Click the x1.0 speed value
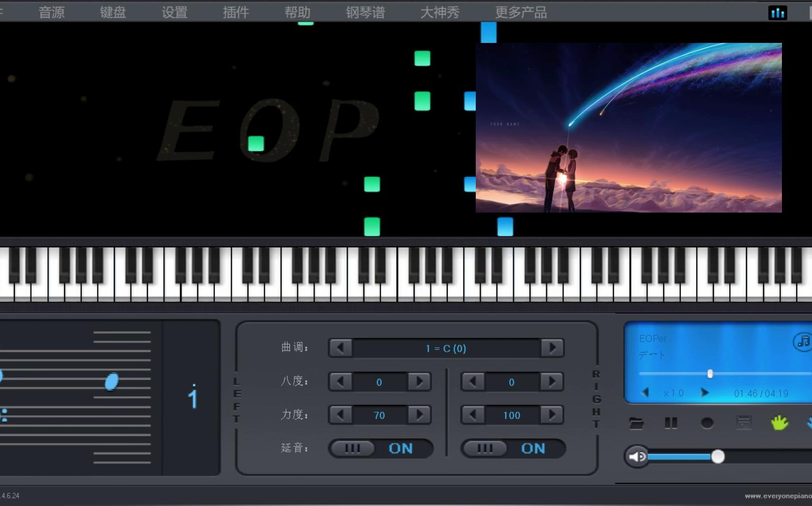 click(x=673, y=393)
